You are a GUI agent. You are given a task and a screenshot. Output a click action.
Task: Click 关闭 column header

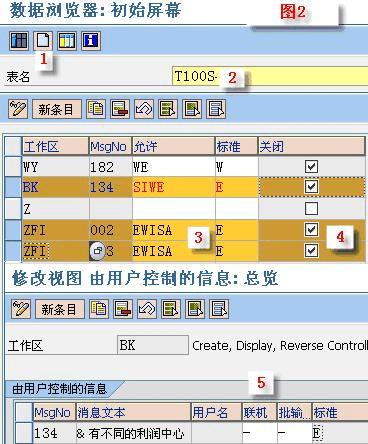pyautogui.click(x=312, y=146)
